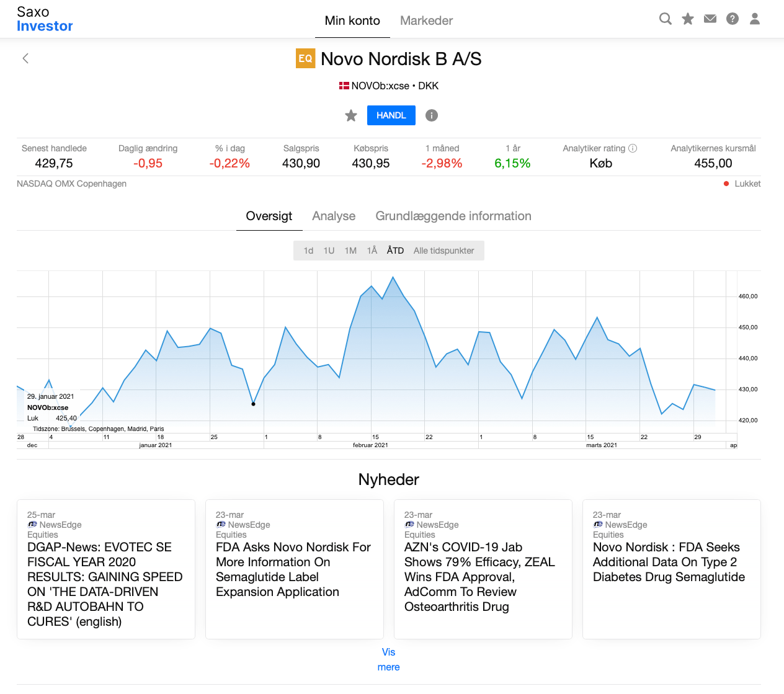Go back using the left chevron

pos(25,58)
